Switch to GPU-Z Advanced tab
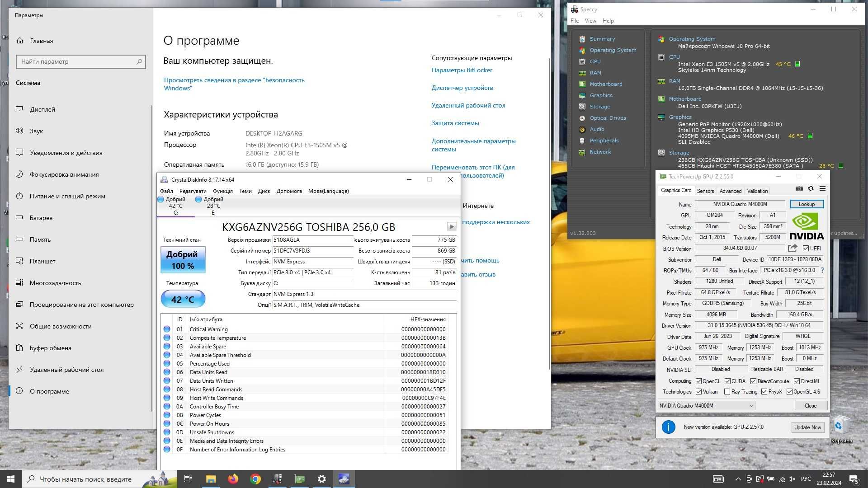The height and width of the screenshot is (488, 868). (x=731, y=191)
